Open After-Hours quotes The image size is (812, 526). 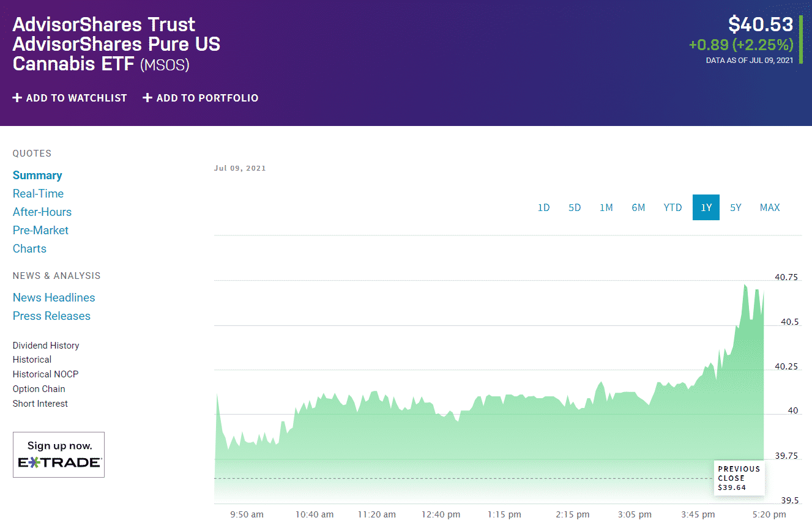(42, 212)
